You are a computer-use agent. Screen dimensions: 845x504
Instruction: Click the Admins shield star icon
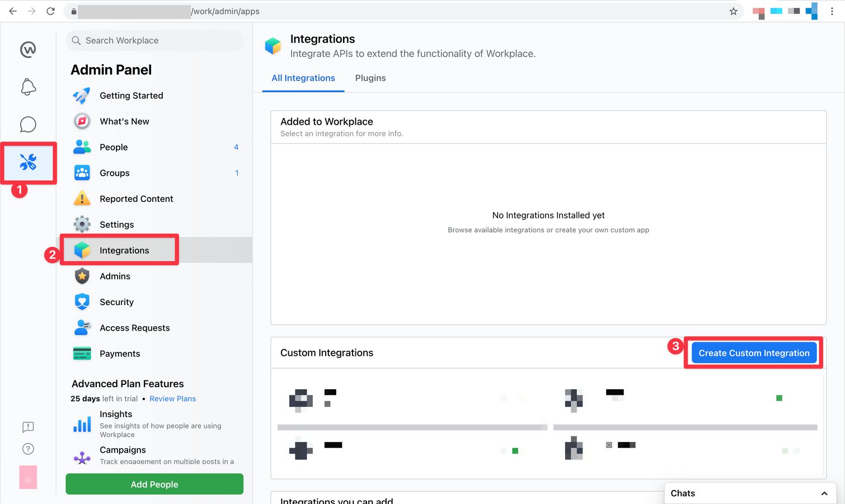[82, 276]
